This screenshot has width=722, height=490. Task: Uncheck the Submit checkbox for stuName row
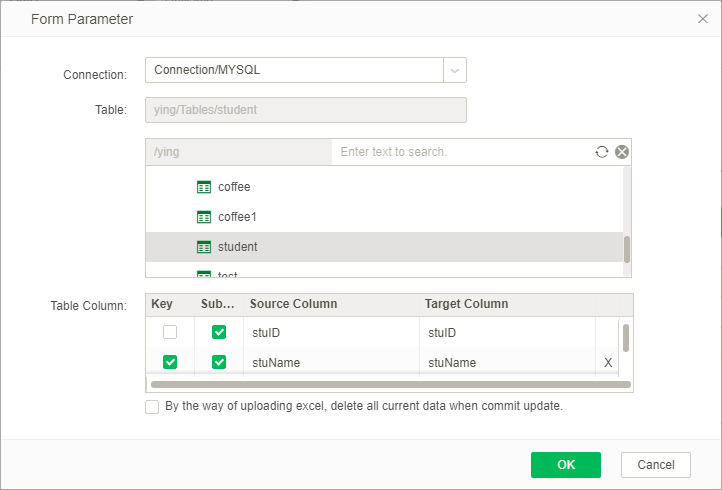[x=219, y=362]
